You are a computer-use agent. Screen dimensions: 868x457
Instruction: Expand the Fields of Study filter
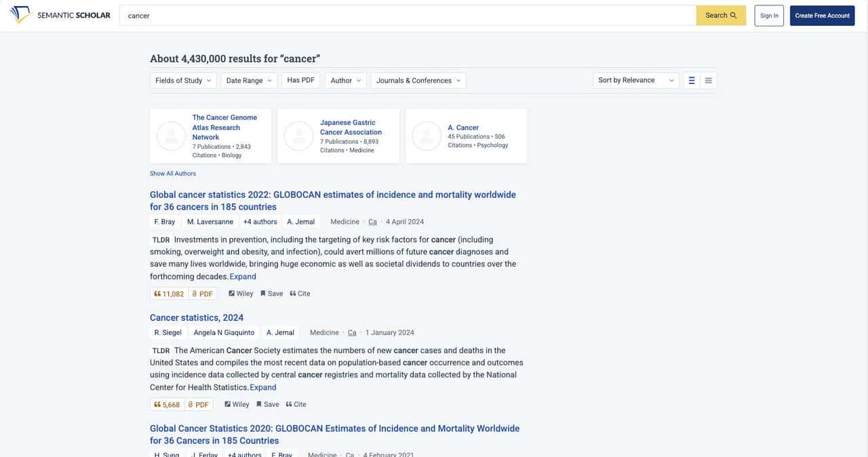[x=183, y=80]
